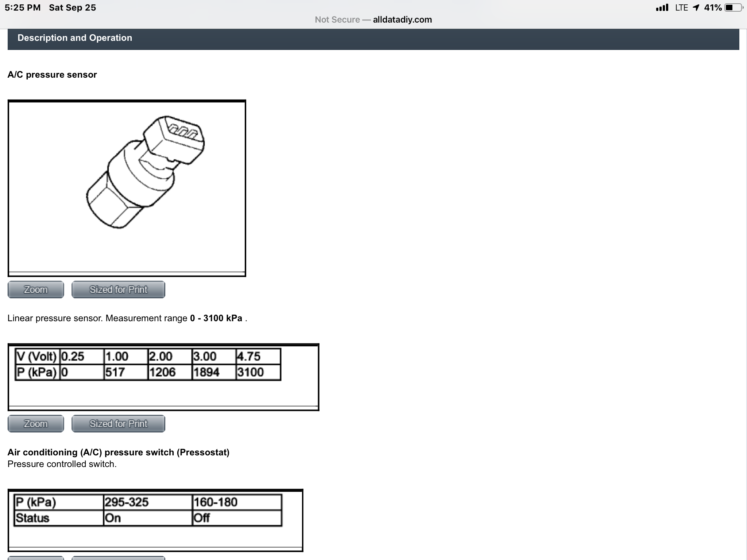This screenshot has width=747, height=560.
Task: Tap the location services arrow icon
Action: pos(696,8)
